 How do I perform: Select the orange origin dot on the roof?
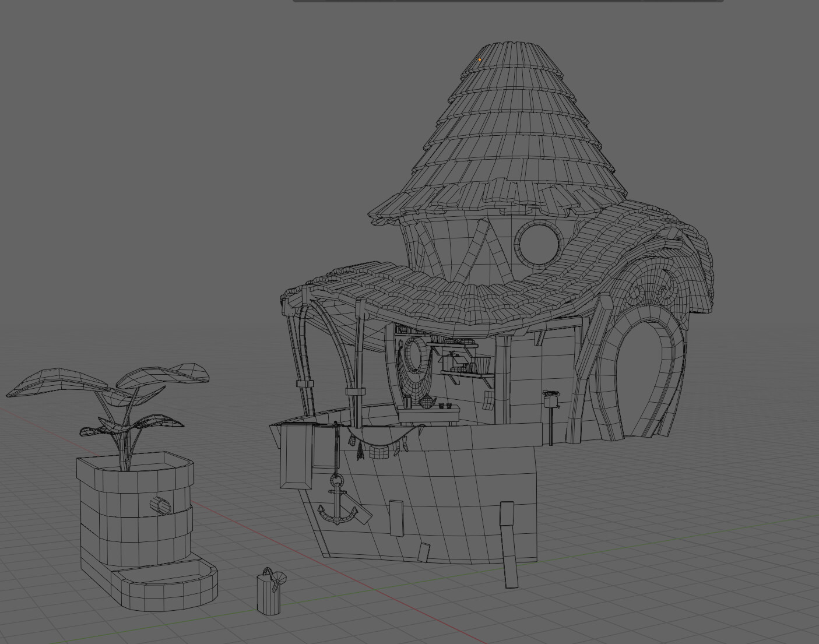480,59
